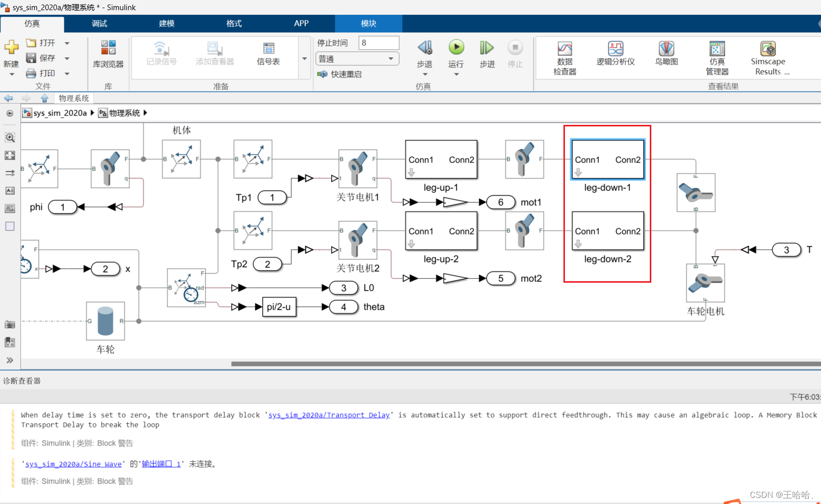Switch to the 调试 tab
The height and width of the screenshot is (504, 821).
click(100, 23)
